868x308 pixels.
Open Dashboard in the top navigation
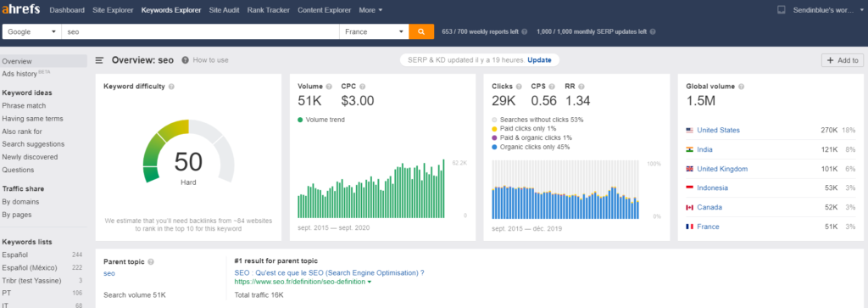tap(67, 10)
